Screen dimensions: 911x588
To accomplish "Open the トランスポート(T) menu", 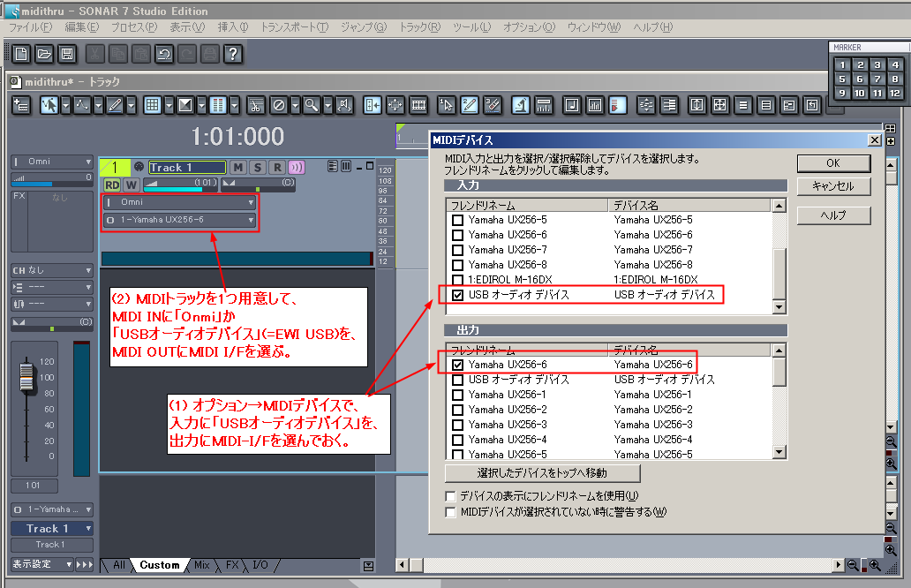I will [x=295, y=27].
